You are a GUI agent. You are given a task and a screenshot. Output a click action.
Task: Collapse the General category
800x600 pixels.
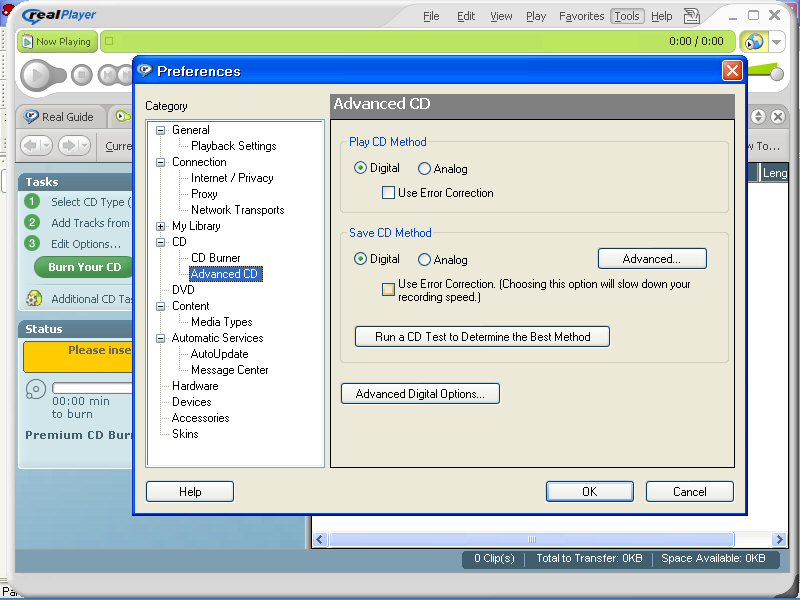pyautogui.click(x=160, y=130)
